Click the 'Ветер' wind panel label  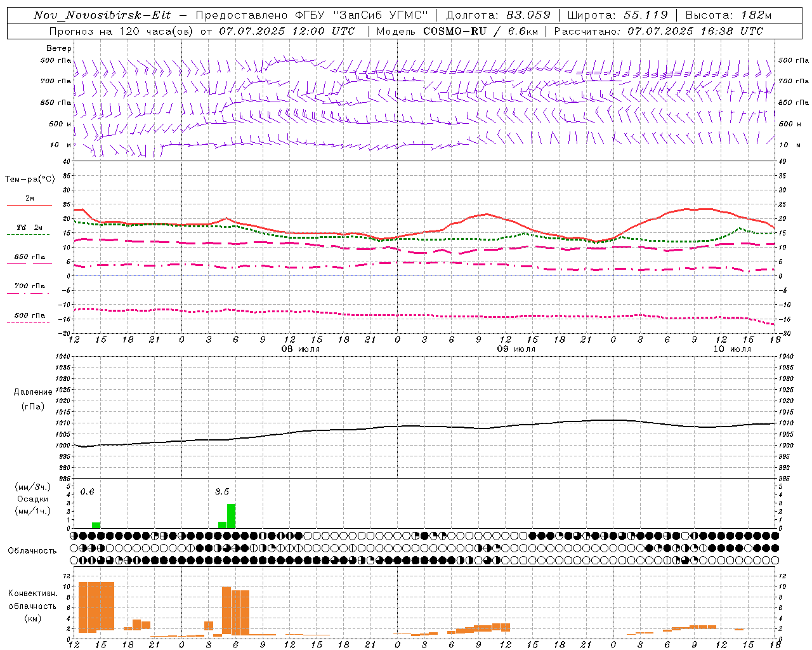[59, 48]
